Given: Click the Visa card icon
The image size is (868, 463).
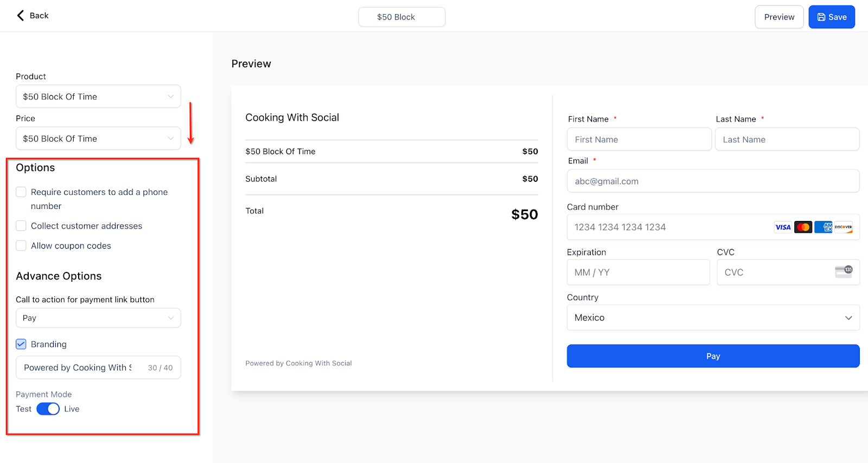Looking at the screenshot, I should point(783,227).
